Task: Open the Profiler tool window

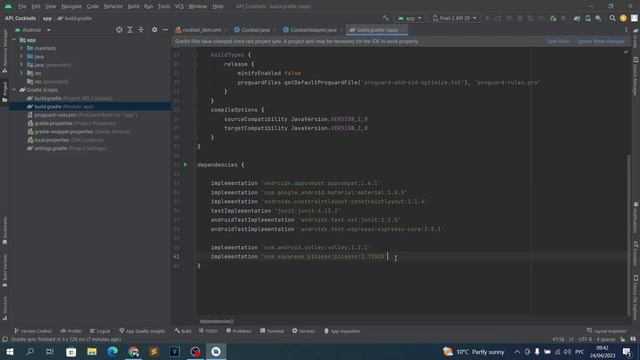Action: click(71, 331)
